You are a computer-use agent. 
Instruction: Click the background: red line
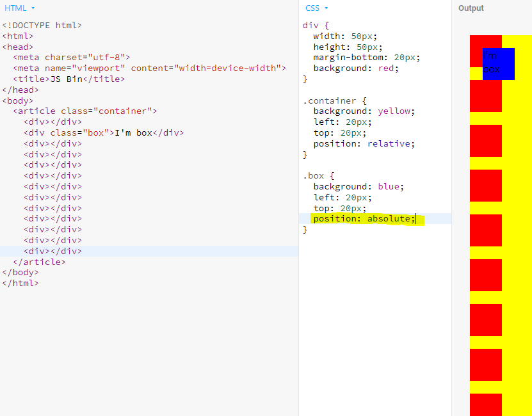pyautogui.click(x=356, y=68)
